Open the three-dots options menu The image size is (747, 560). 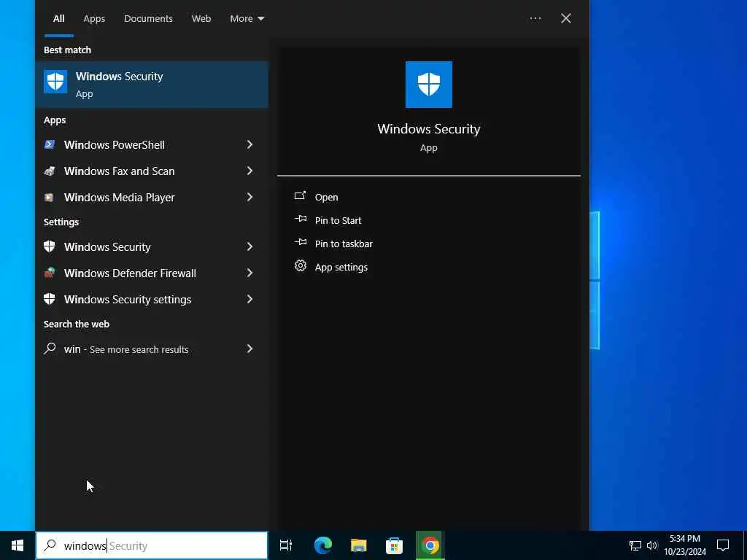(535, 18)
